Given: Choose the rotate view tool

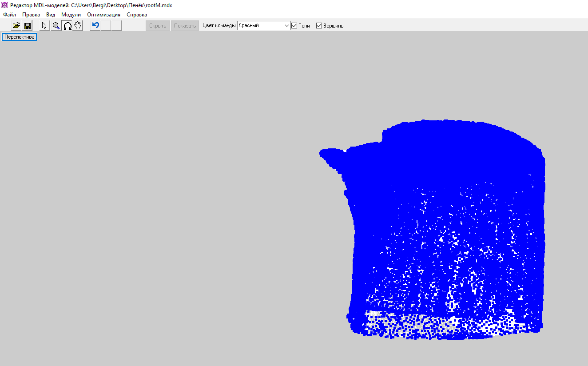Looking at the screenshot, I should (67, 26).
